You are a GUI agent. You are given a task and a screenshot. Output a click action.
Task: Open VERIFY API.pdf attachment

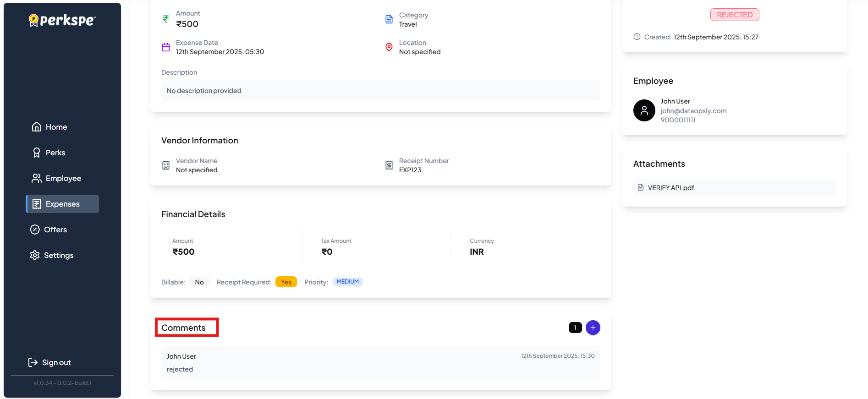click(670, 188)
